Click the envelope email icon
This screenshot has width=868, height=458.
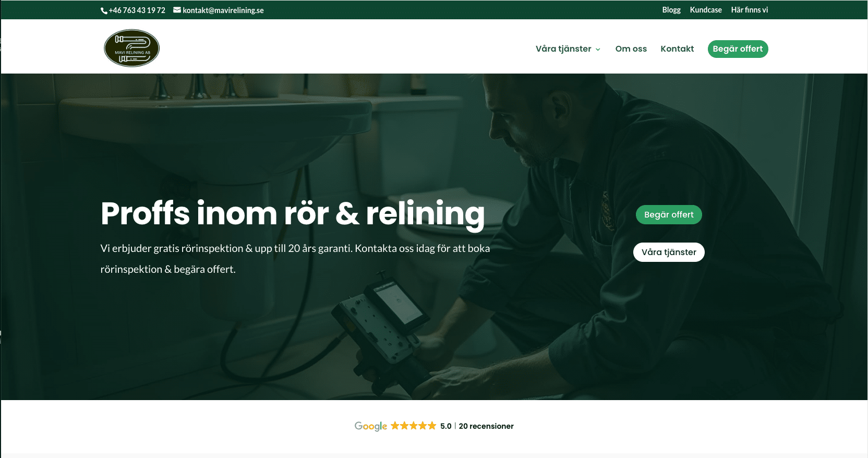[x=177, y=10]
